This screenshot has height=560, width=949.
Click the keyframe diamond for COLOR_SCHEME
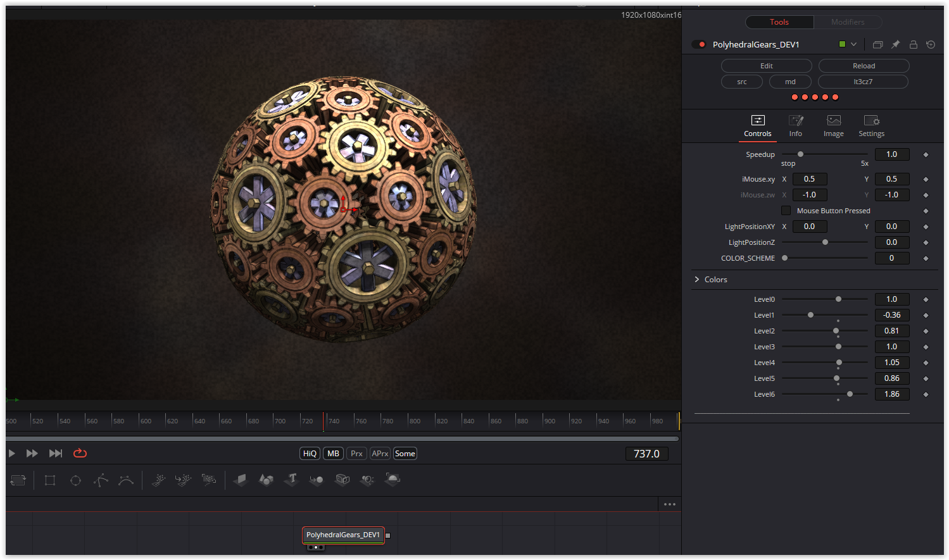(926, 258)
